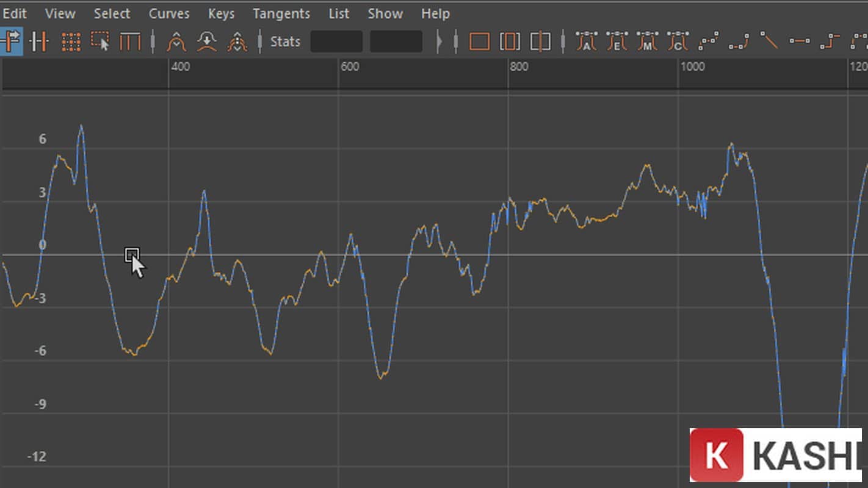The height and width of the screenshot is (488, 868).
Task: Set linear tangents on the curve
Action: [769, 41]
